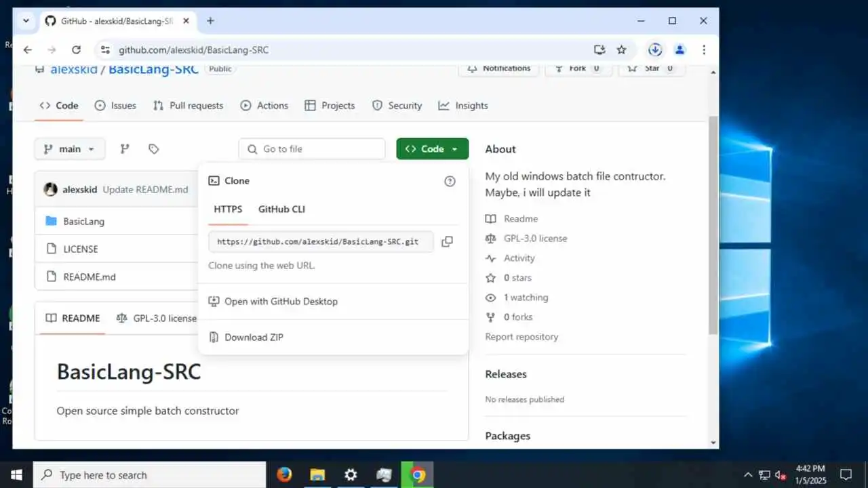Reload the GitHub page
The height and width of the screenshot is (488, 868).
[77, 49]
